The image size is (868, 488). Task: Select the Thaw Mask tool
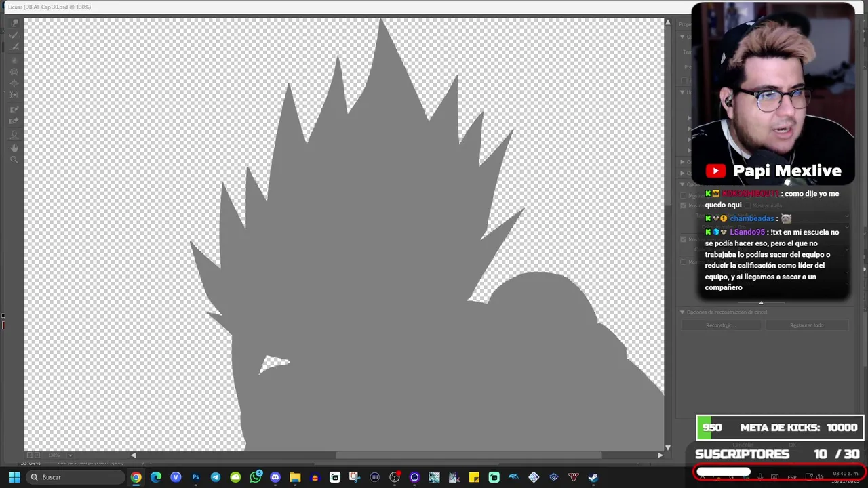pos(14,121)
